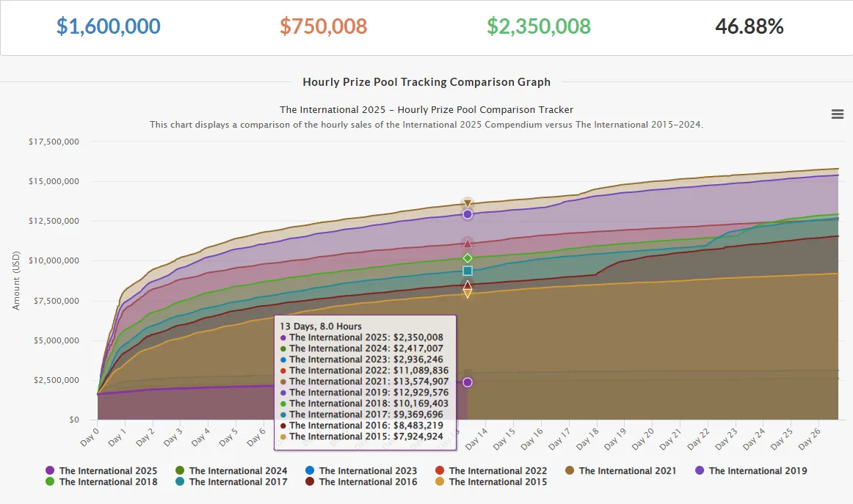
Task: Click the 2018 green diamond data marker
Action: 468,258
